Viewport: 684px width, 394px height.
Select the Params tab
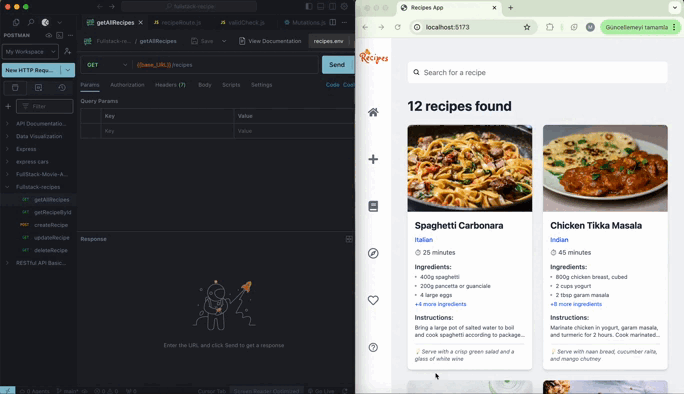pyautogui.click(x=90, y=85)
